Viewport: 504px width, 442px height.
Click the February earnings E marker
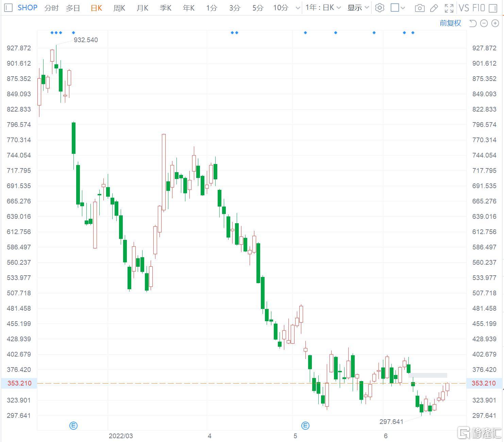coord(73,425)
